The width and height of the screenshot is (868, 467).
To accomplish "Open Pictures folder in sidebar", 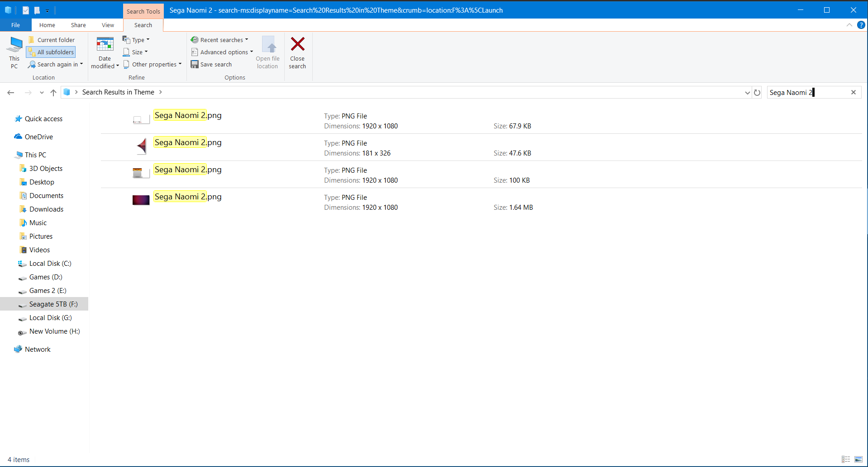I will click(x=41, y=236).
